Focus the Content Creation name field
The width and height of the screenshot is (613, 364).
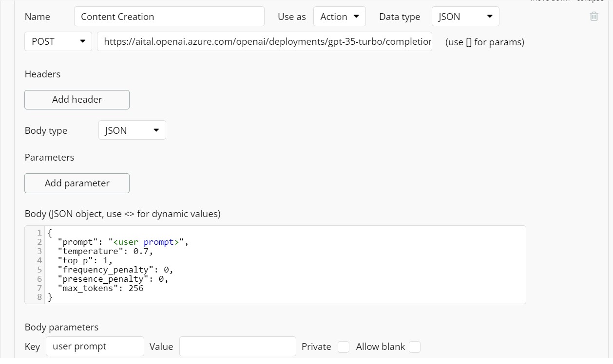coord(169,17)
